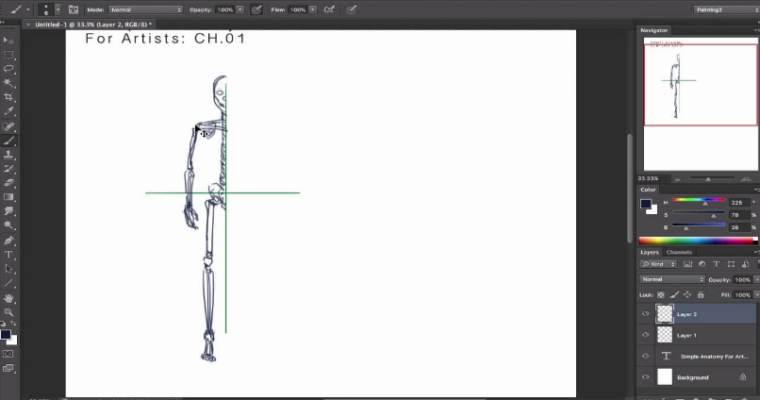Select the History Brush tool
The image size is (760, 400).
coord(8,169)
